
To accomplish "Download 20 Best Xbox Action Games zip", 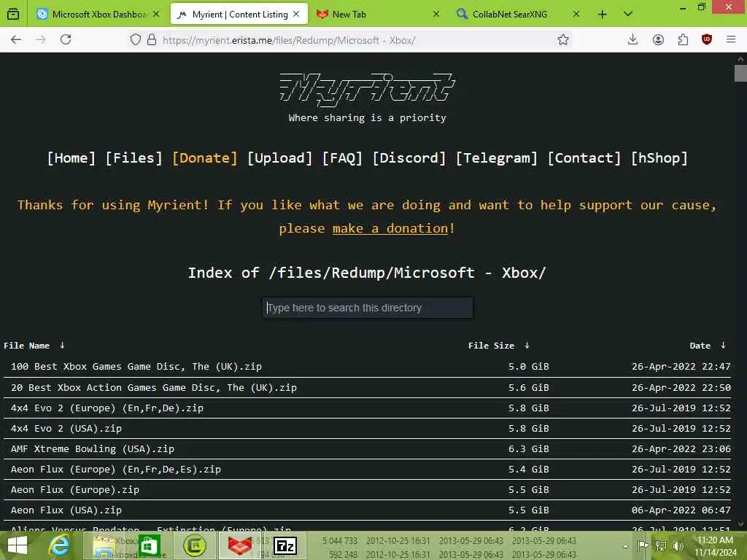I will (x=154, y=388).
